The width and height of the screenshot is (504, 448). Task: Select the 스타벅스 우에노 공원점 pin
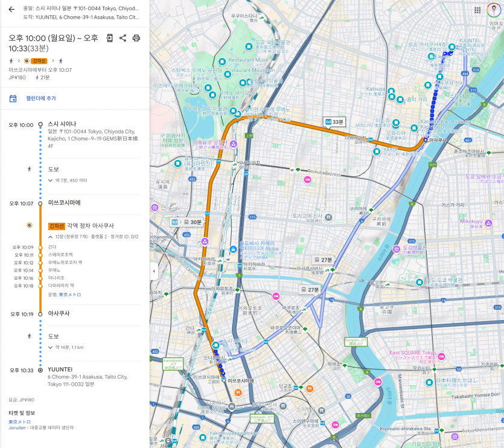[228, 74]
